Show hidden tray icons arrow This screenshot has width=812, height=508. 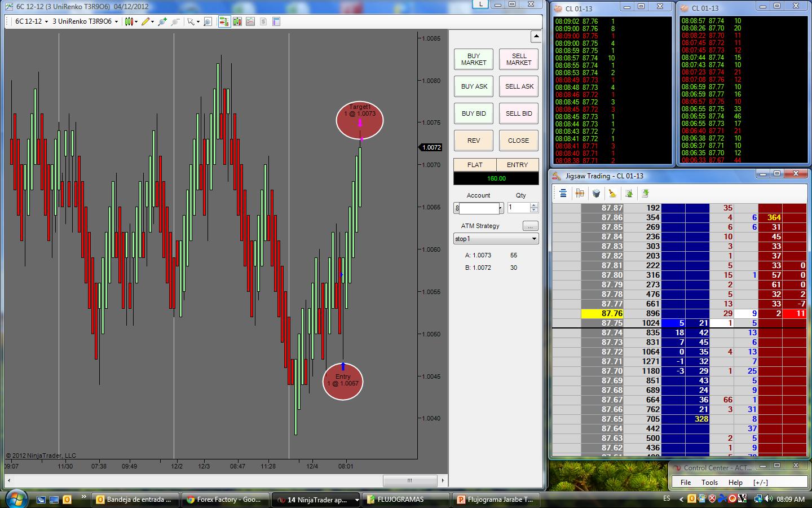(681, 499)
